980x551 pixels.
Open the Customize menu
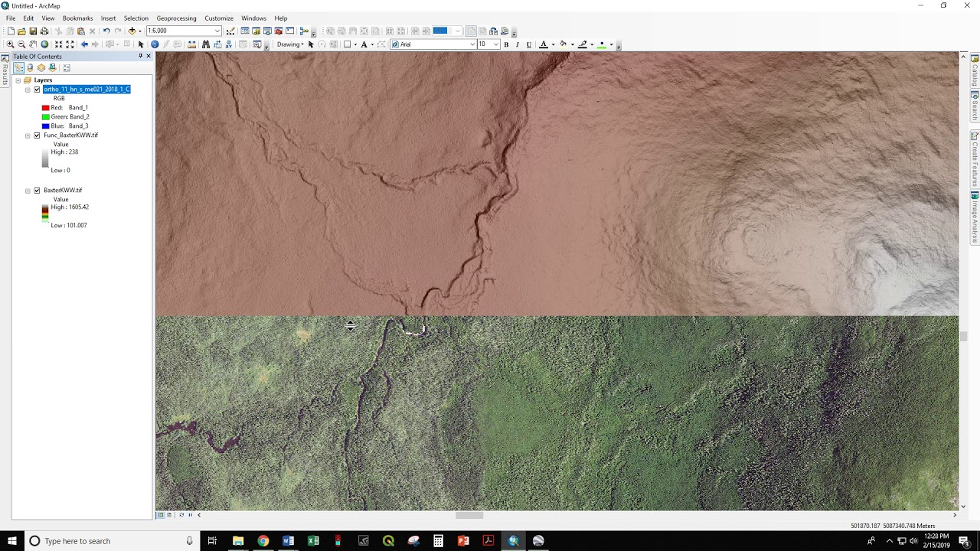tap(219, 18)
